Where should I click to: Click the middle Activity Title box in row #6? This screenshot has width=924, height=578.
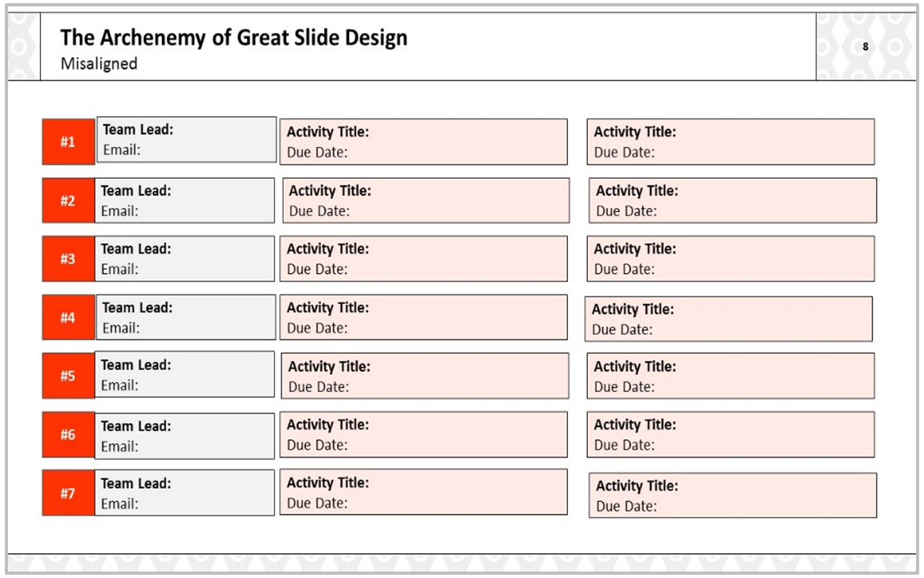tap(423, 434)
